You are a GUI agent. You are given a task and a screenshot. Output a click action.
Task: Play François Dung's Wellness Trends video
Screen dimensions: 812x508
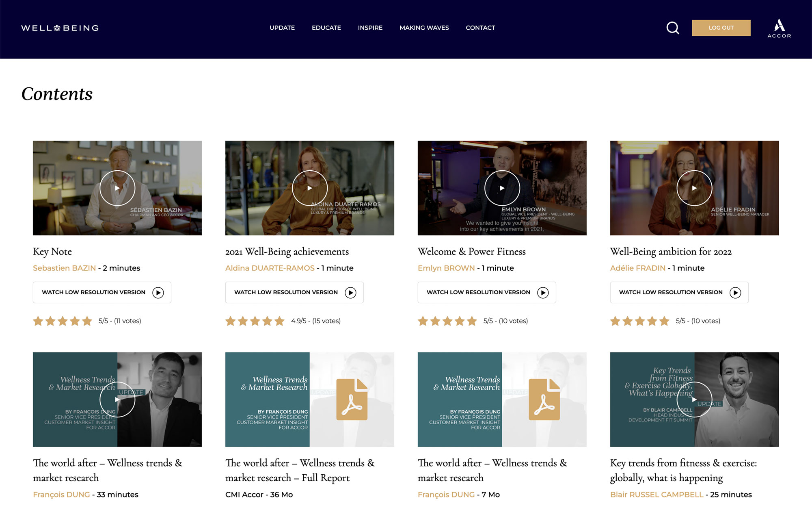pos(117,399)
